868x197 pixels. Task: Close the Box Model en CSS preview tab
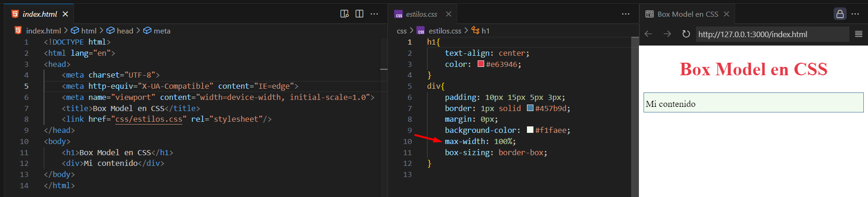(x=726, y=14)
